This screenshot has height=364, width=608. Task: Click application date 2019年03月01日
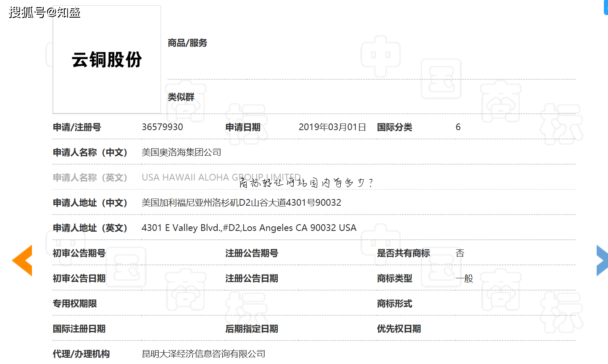(x=332, y=127)
